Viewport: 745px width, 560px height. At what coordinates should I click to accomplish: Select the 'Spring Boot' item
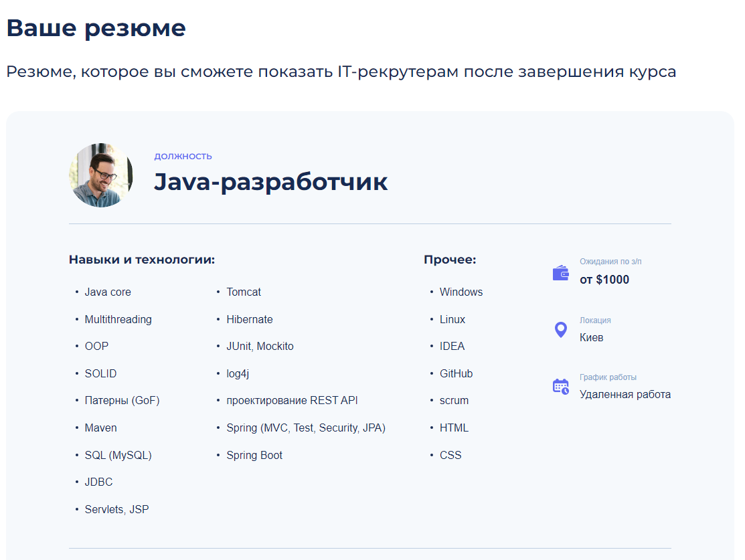coord(254,455)
